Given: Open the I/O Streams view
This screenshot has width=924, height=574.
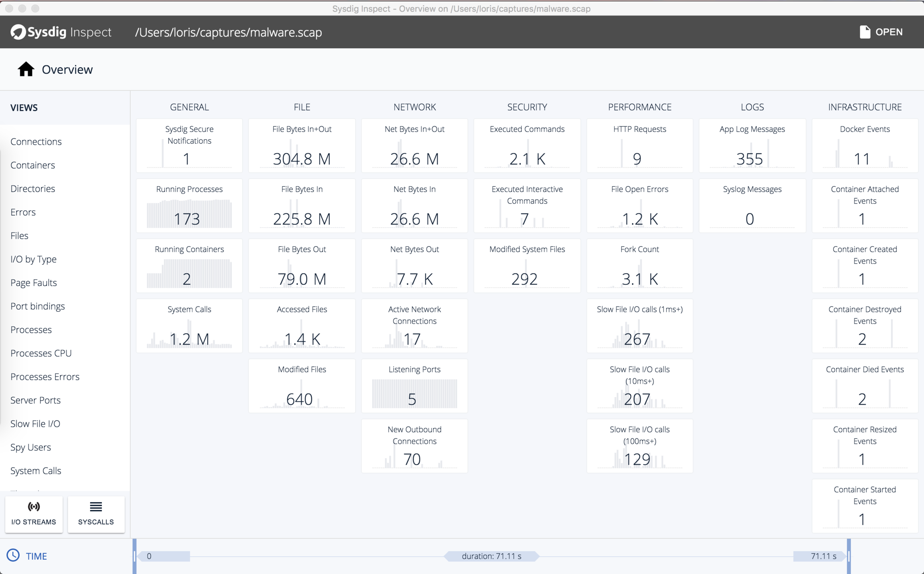Looking at the screenshot, I should [x=34, y=514].
